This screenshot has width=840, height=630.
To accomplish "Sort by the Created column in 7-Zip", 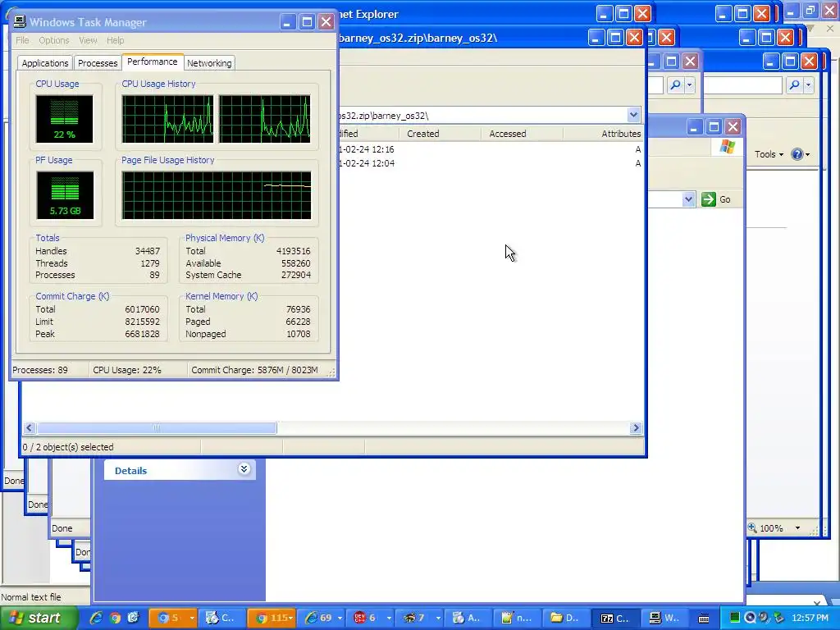I will (440, 134).
